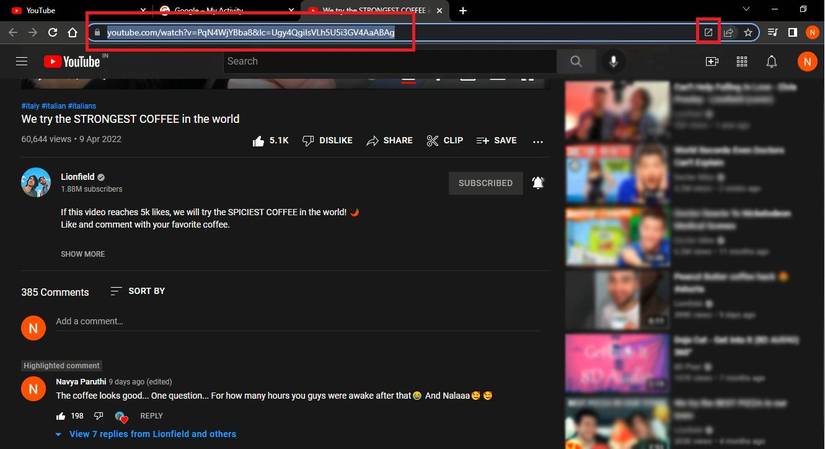825x449 pixels.
Task: Close the STRONGEST COFFEE tab
Action: tap(439, 11)
